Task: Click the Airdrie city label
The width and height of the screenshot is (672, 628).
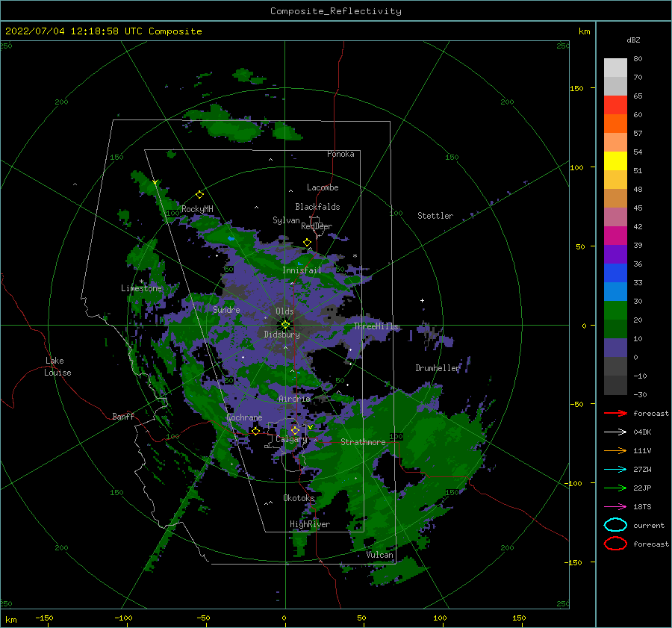Action: (294, 399)
